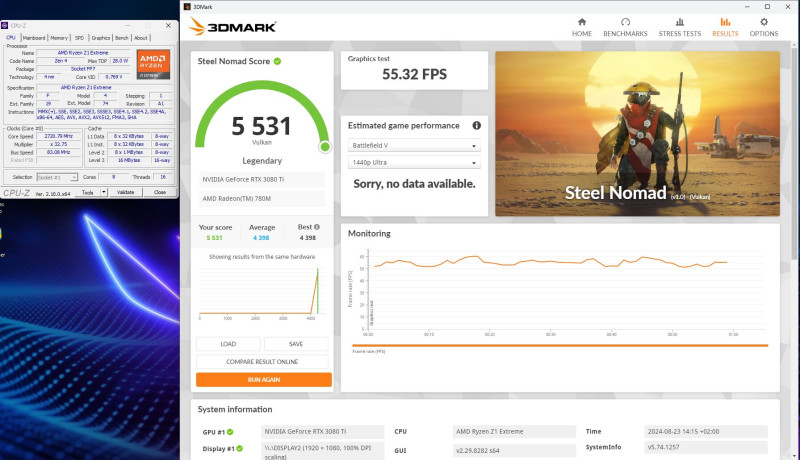Click the Threads value in CPU-Z
Viewport: 800px width, 460px height.
(x=163, y=177)
